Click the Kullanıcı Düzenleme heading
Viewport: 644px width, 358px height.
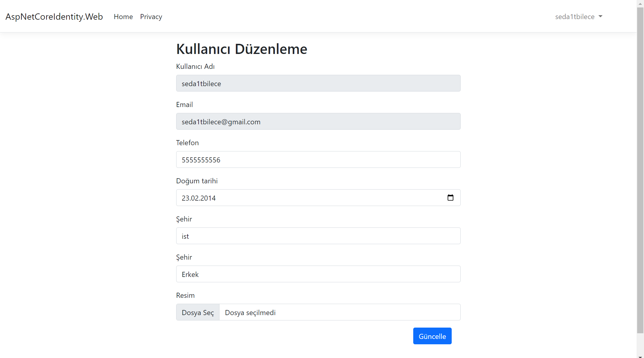[241, 49]
